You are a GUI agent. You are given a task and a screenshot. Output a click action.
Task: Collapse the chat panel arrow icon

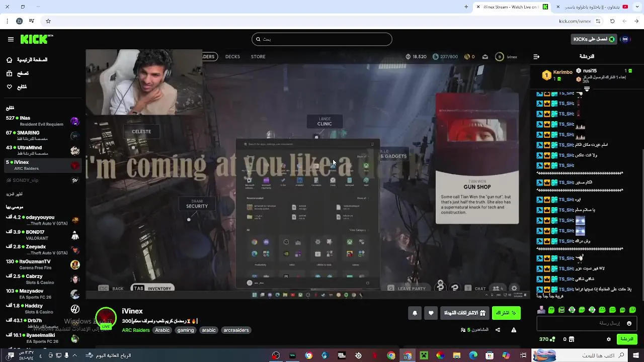536,57
